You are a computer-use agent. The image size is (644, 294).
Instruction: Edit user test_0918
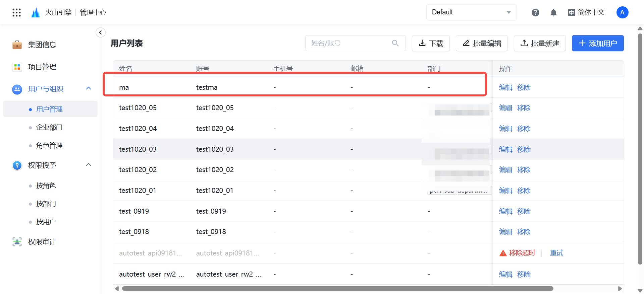point(505,232)
